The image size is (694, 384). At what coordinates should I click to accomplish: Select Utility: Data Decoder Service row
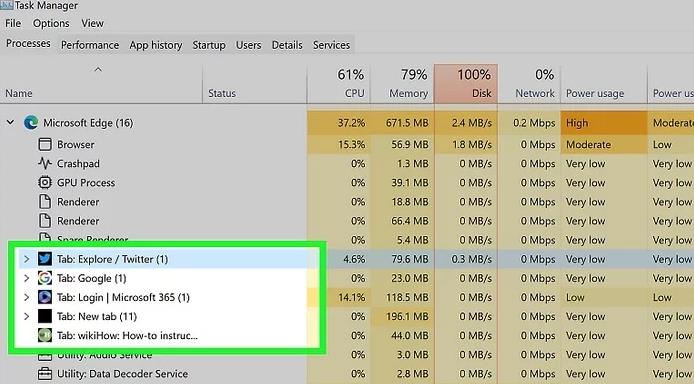pyautogui.click(x=347, y=374)
